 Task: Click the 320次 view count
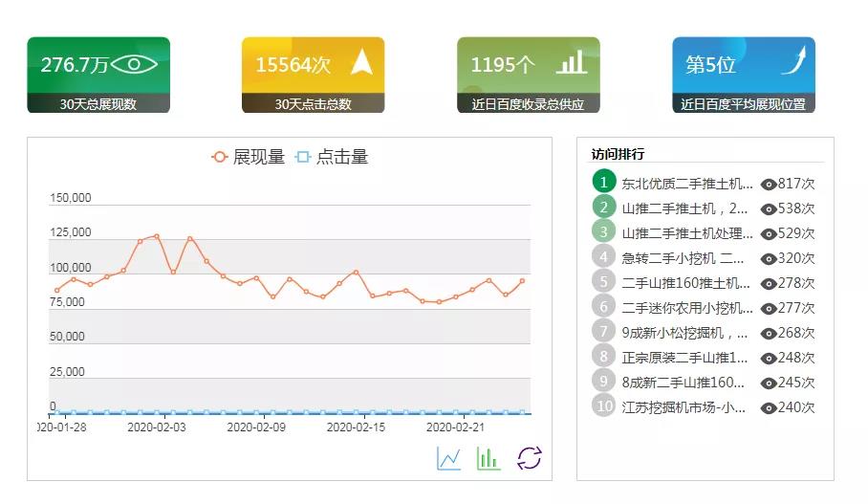point(796,258)
